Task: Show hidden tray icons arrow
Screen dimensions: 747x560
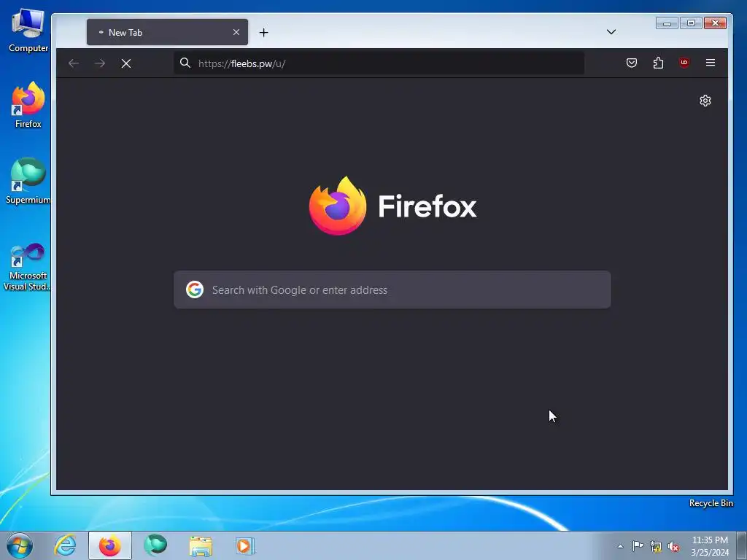Action: [620, 546]
